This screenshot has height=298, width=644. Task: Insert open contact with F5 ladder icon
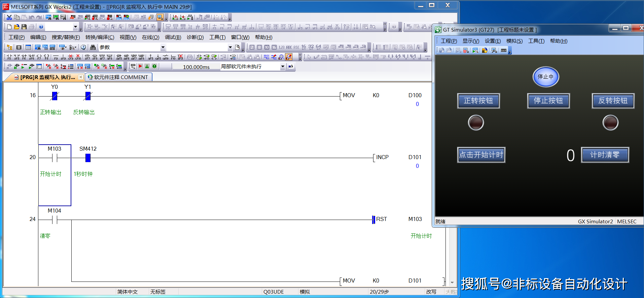click(x=9, y=57)
